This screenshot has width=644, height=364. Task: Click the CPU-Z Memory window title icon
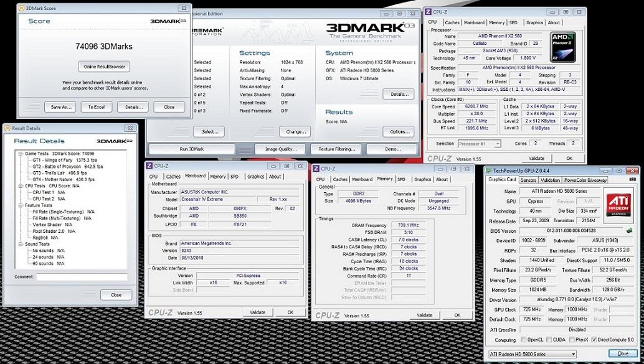pyautogui.click(x=316, y=169)
